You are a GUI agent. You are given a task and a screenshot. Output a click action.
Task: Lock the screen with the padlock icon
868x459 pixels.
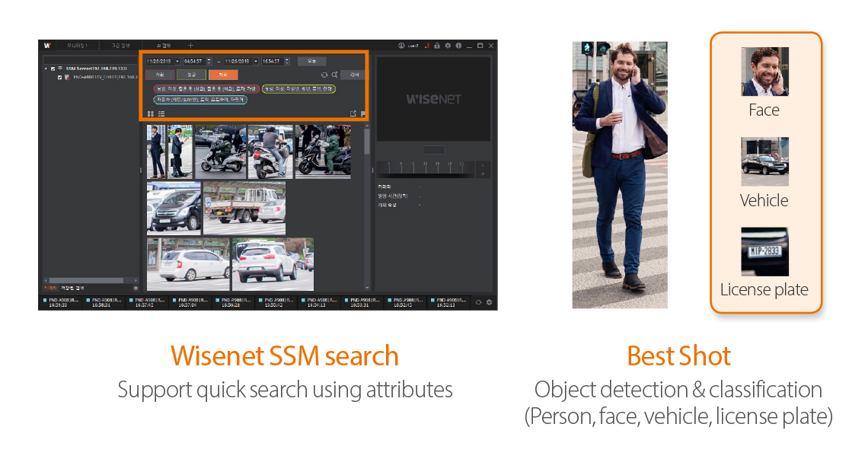(437, 46)
